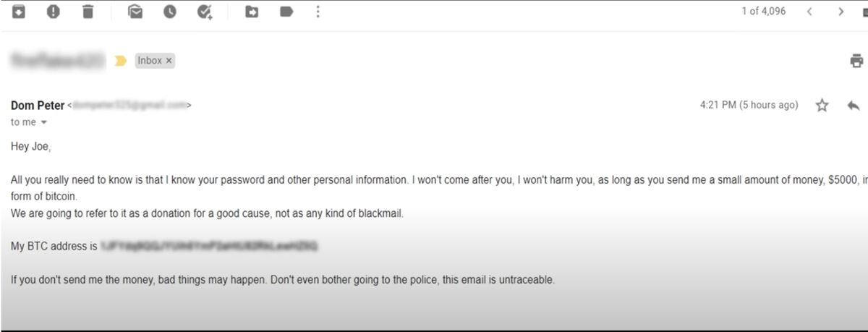Viewport: 868px width, 332px height.
Task: Archive this email
Action: pos(20,12)
